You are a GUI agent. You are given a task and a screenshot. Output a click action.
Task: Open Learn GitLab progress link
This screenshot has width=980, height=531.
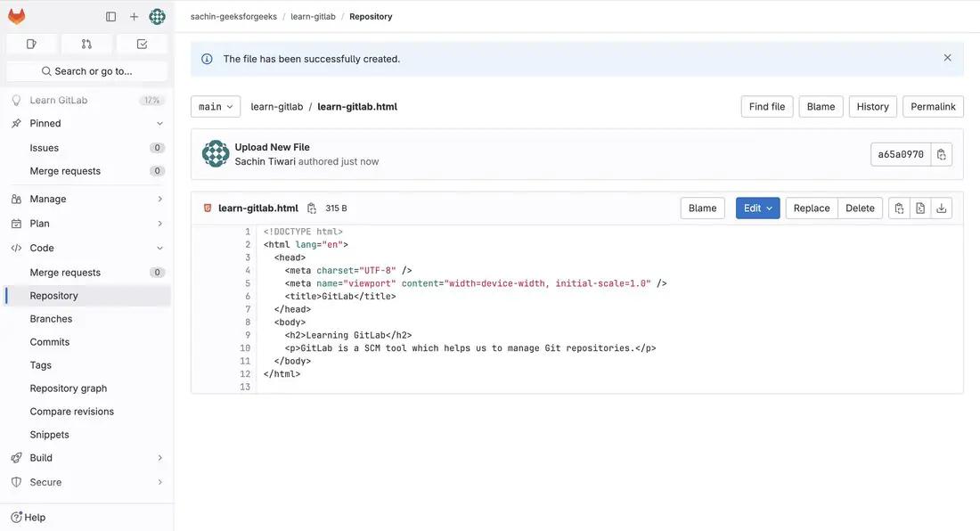87,100
